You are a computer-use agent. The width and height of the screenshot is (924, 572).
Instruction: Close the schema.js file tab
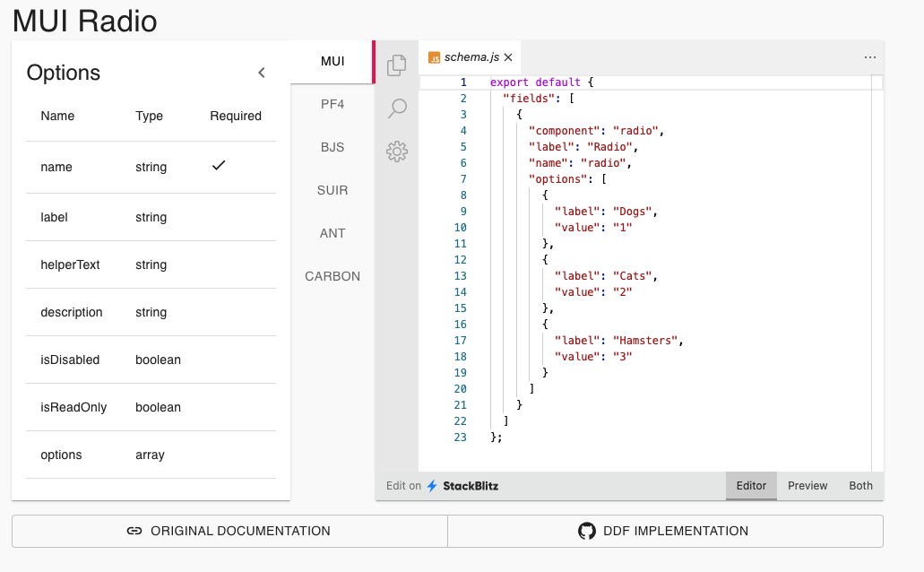coord(507,56)
